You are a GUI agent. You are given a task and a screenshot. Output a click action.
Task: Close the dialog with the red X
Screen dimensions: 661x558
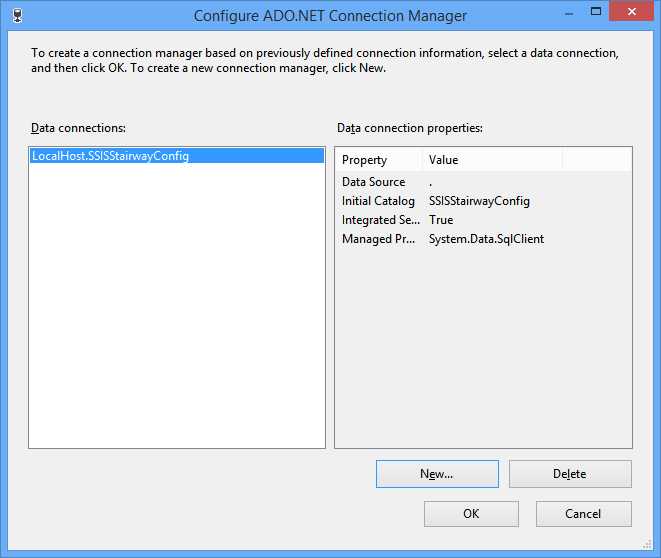[631, 11]
